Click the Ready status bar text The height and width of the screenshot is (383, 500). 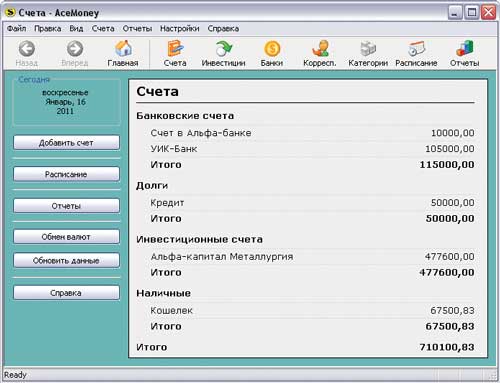click(x=15, y=375)
